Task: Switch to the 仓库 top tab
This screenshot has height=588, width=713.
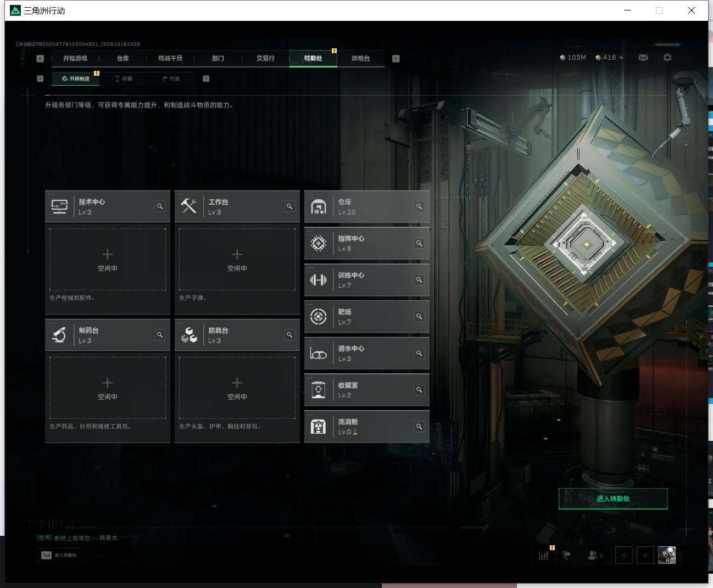Action: click(x=123, y=58)
